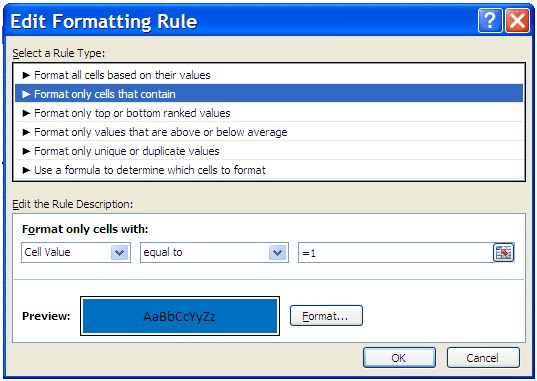
Task: Click the range selector icon in value field
Action: (503, 253)
